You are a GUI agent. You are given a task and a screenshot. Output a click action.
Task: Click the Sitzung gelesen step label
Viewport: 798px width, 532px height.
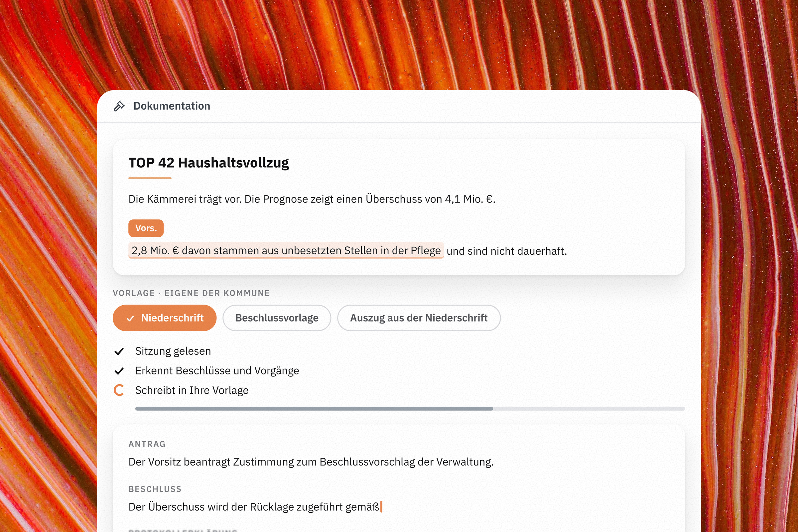point(173,351)
